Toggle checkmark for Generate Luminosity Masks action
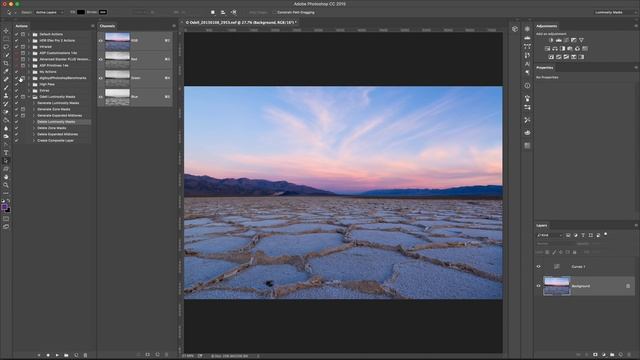 point(16,103)
